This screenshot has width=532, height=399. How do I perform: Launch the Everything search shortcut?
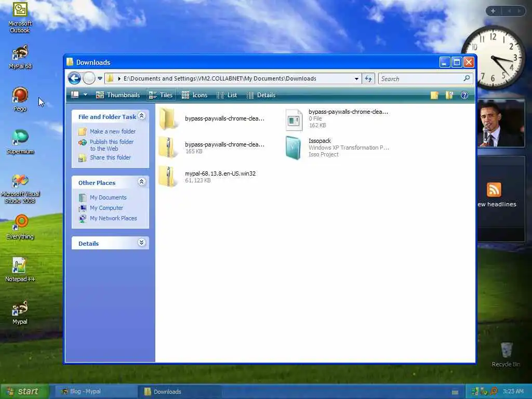[x=20, y=227]
